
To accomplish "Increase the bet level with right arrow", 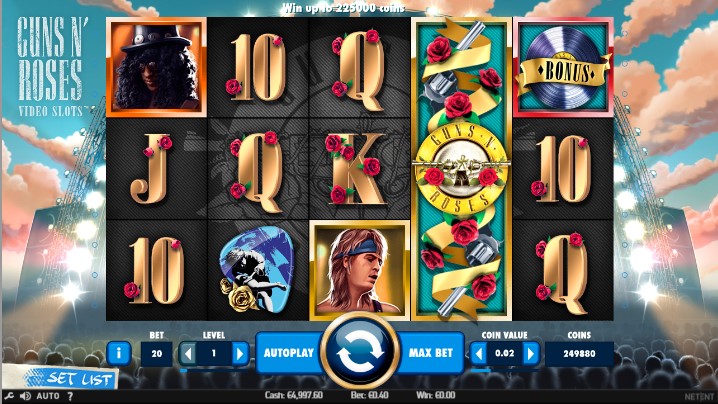I will point(240,354).
